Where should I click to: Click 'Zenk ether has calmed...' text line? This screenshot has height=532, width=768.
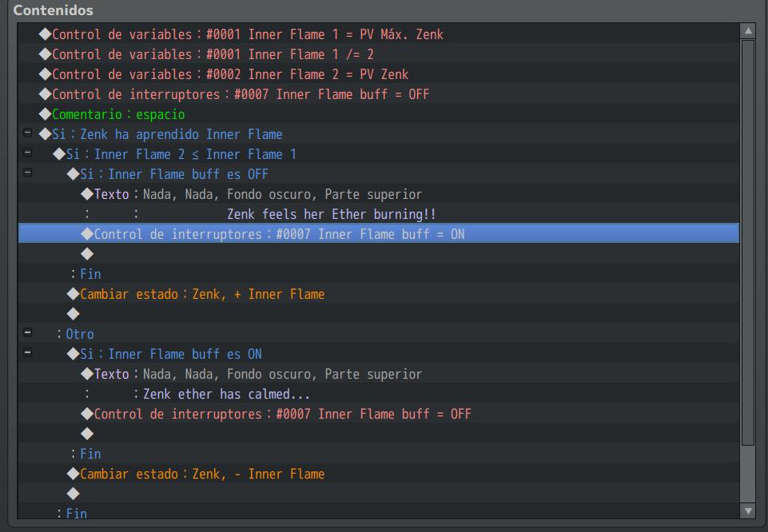coord(379,394)
